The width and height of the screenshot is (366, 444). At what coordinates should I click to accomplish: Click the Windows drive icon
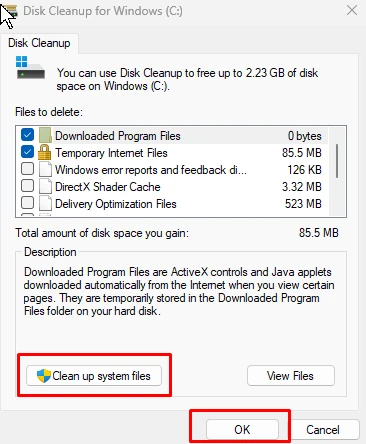30,67
